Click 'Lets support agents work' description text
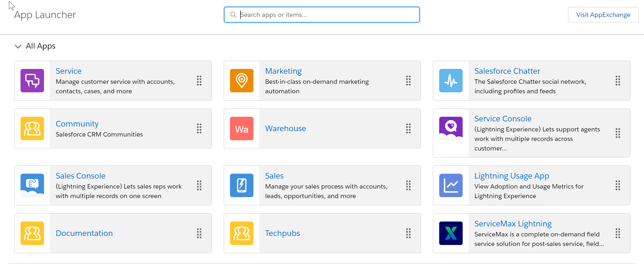Screen dimensions: 644x265 pos(537,139)
